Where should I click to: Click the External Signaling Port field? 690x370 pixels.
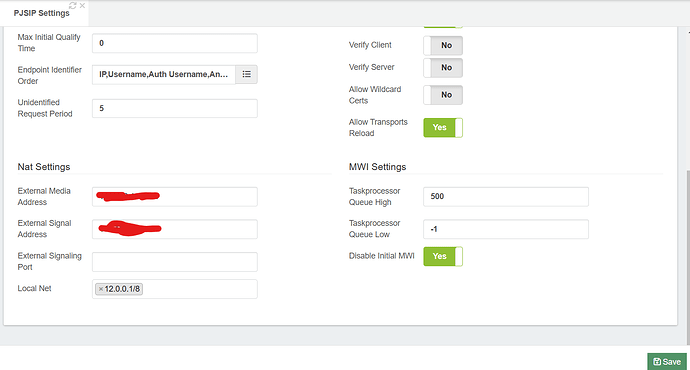[175, 262]
